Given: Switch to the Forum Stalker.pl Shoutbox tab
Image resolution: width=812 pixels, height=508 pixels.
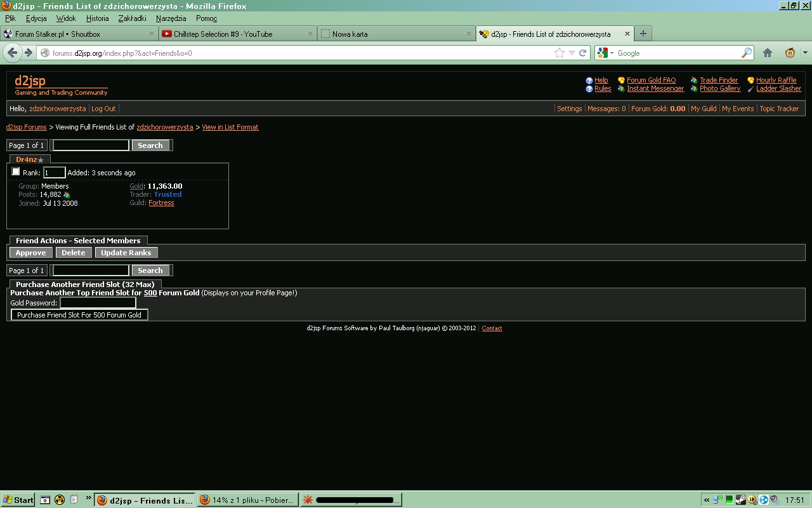Looking at the screenshot, I should click(x=79, y=34).
